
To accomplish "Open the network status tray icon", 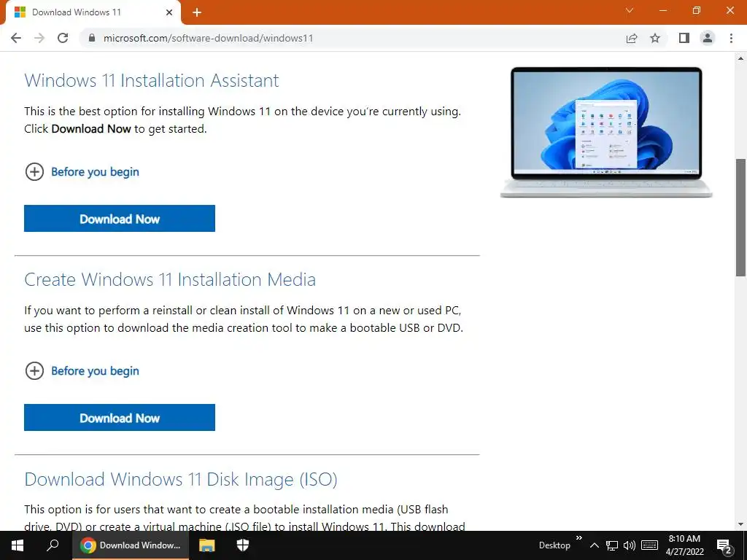I will [x=612, y=545].
